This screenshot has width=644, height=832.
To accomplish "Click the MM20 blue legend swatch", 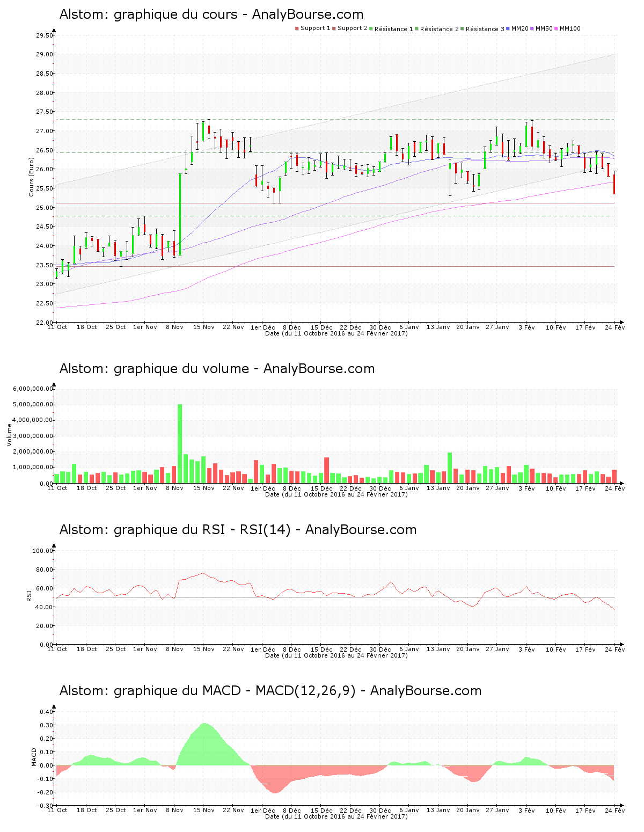I will (508, 28).
